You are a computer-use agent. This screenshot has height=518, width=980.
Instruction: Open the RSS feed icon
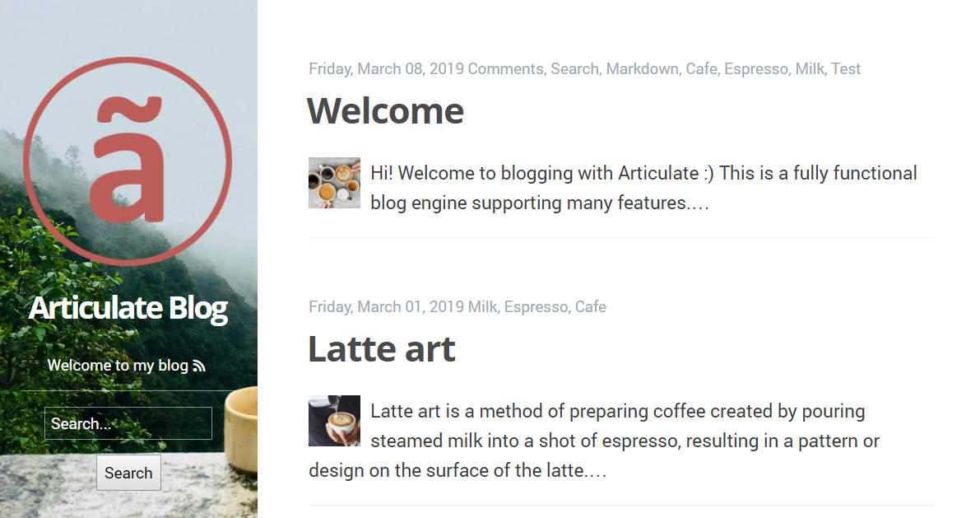(x=199, y=366)
